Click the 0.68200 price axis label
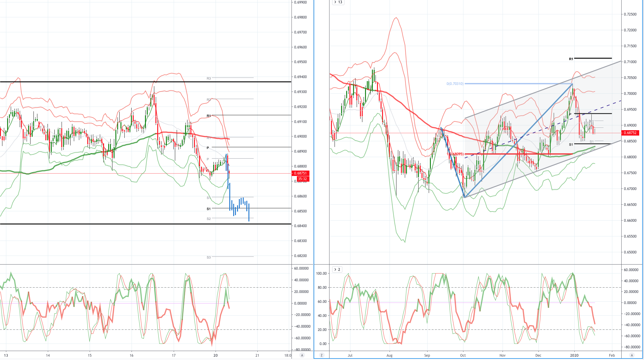644x360 pixels. (300, 256)
